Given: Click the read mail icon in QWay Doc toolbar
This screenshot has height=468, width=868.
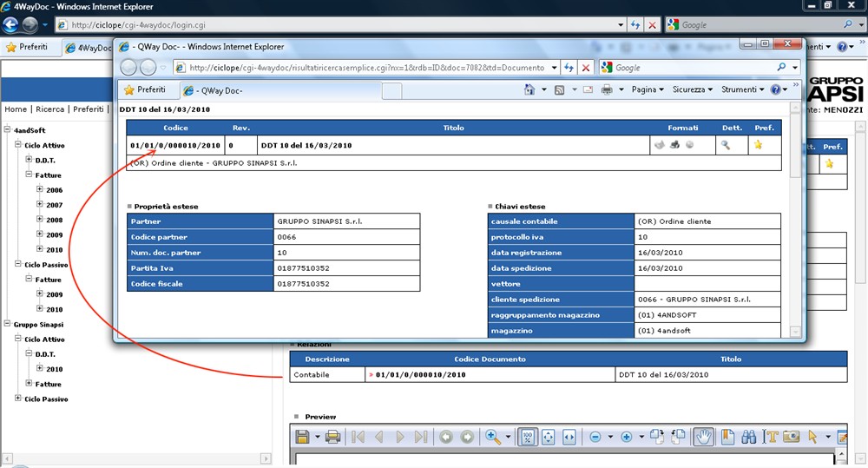Looking at the screenshot, I should click(x=588, y=89).
